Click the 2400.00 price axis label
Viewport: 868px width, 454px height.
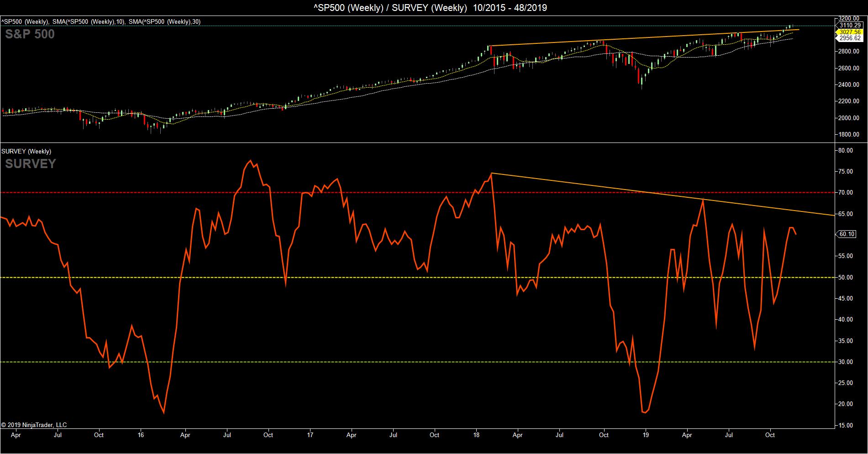click(x=850, y=84)
